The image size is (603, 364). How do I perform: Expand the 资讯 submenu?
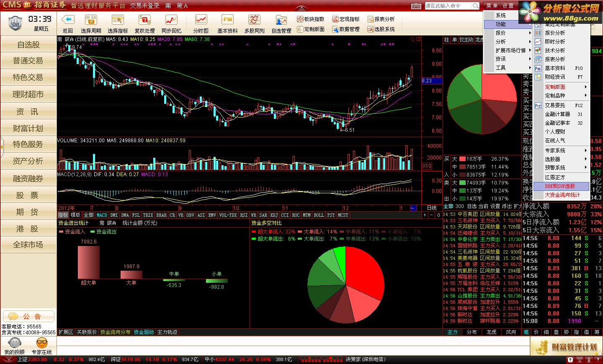[x=508, y=59]
